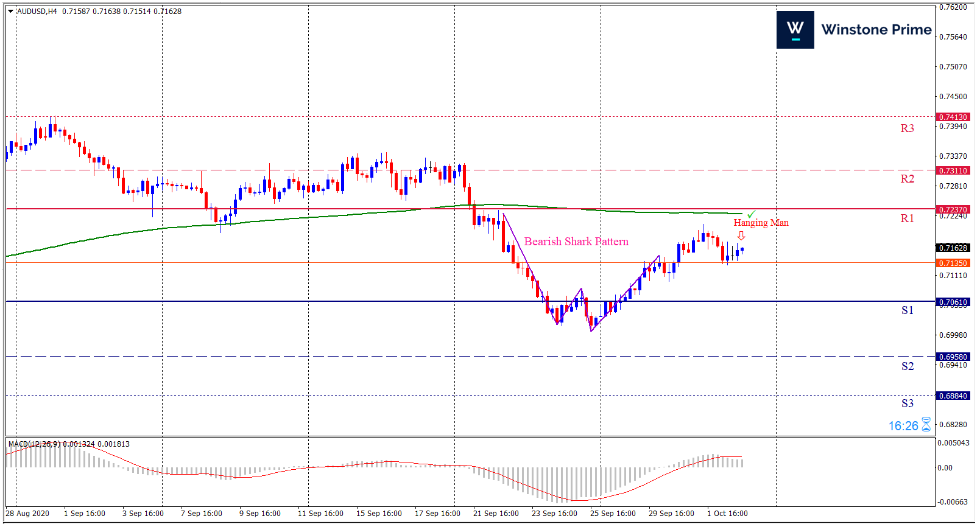
Task: Click the Winstone Prime W logo icon
Action: [x=795, y=30]
